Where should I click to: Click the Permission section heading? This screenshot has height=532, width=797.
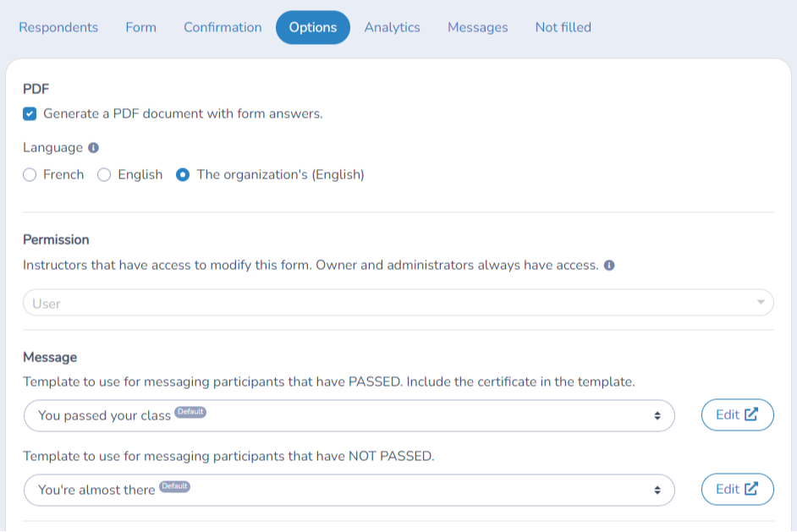pos(56,240)
